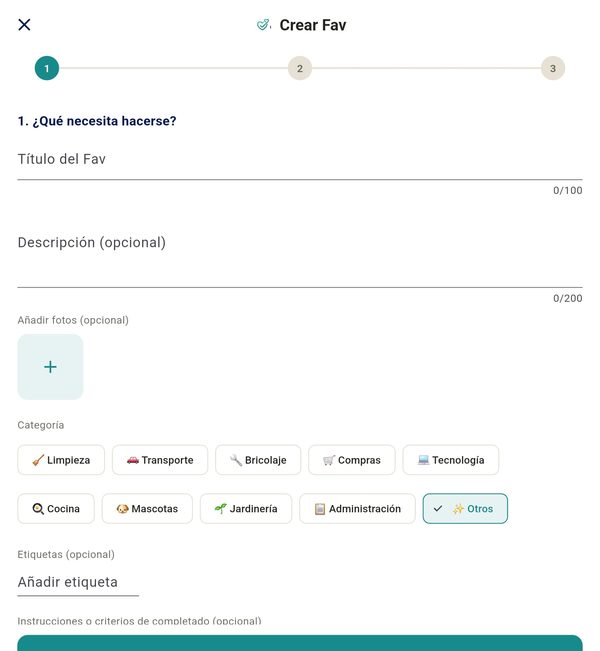Choose the Transporte category chip

coord(160,460)
